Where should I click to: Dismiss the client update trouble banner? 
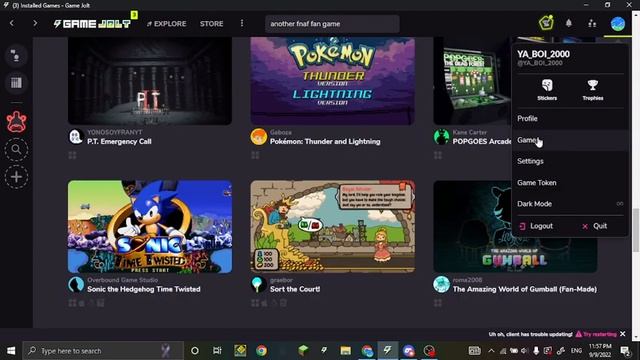(x=622, y=334)
